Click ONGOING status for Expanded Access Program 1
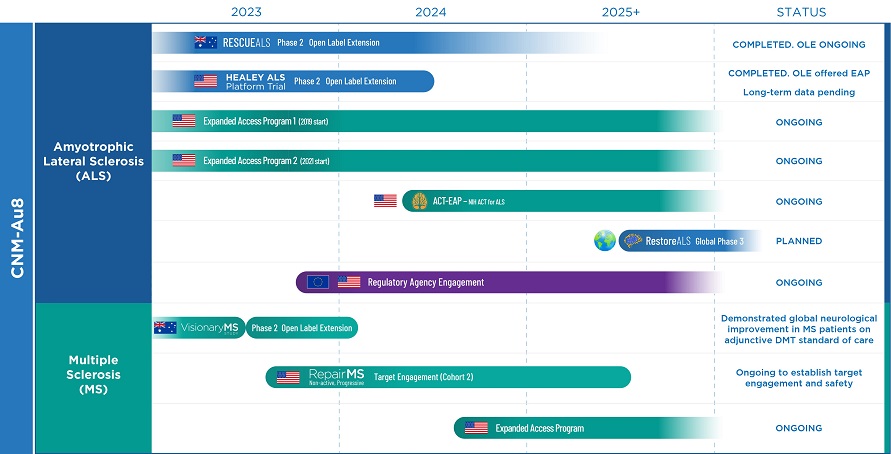This screenshot has width=891, height=454. pyautogui.click(x=799, y=122)
